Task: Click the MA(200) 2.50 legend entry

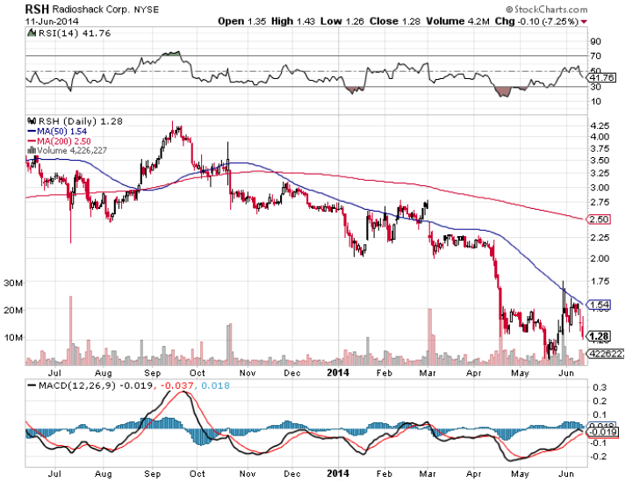Action: [59, 141]
